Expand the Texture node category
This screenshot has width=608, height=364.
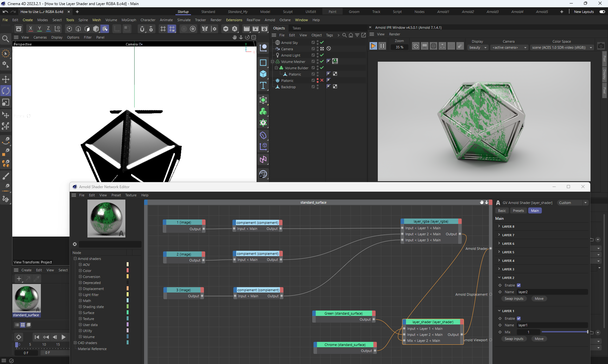[x=80, y=319]
